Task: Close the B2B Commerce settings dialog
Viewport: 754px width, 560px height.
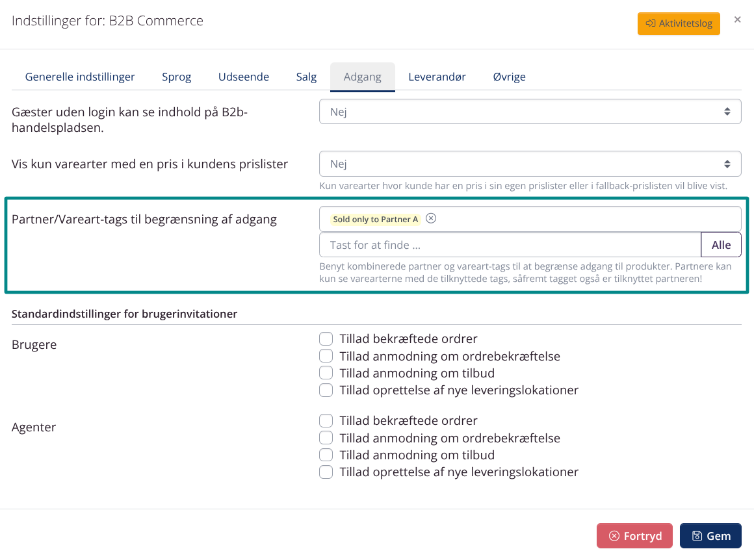Action: pos(737,19)
